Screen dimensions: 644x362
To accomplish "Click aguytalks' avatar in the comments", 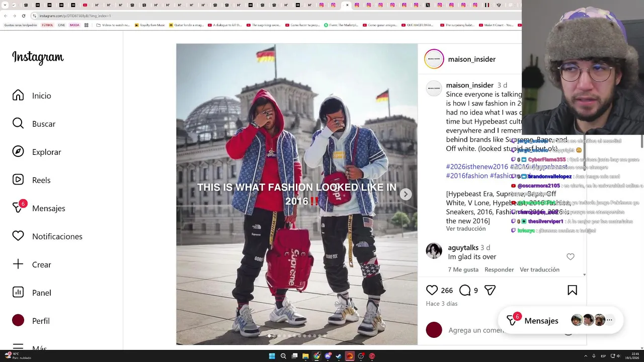I will coord(434,250).
